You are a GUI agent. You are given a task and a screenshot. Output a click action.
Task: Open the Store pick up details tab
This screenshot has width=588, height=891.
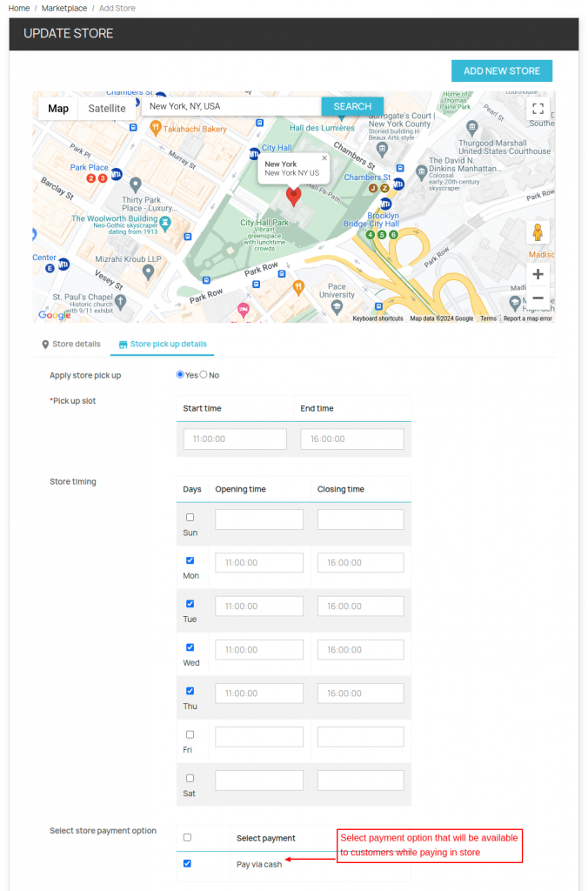point(163,345)
